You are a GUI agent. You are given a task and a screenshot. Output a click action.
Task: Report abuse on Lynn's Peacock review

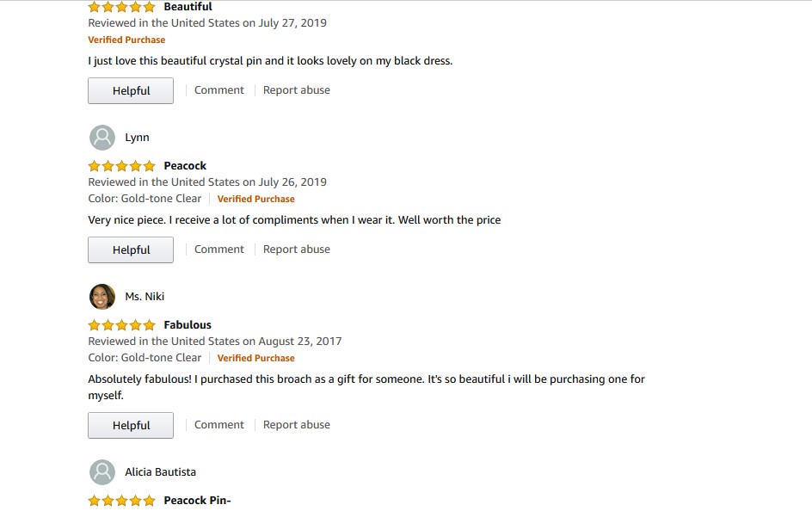(x=296, y=249)
